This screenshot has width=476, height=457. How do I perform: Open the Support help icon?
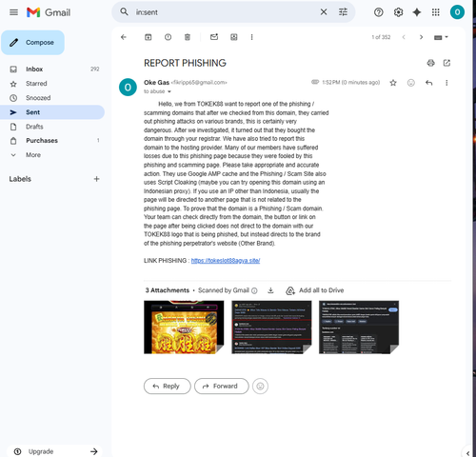pyautogui.click(x=379, y=12)
